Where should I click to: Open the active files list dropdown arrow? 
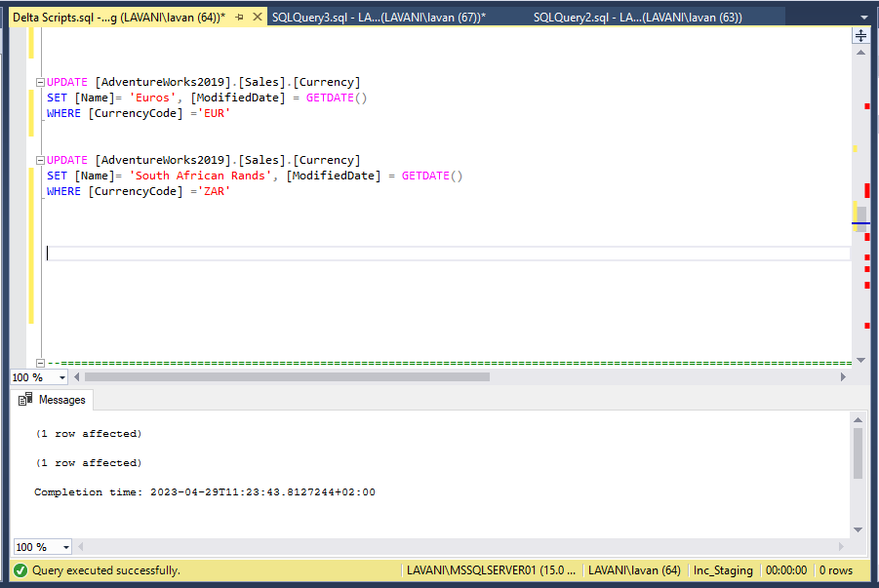pyautogui.click(x=862, y=16)
